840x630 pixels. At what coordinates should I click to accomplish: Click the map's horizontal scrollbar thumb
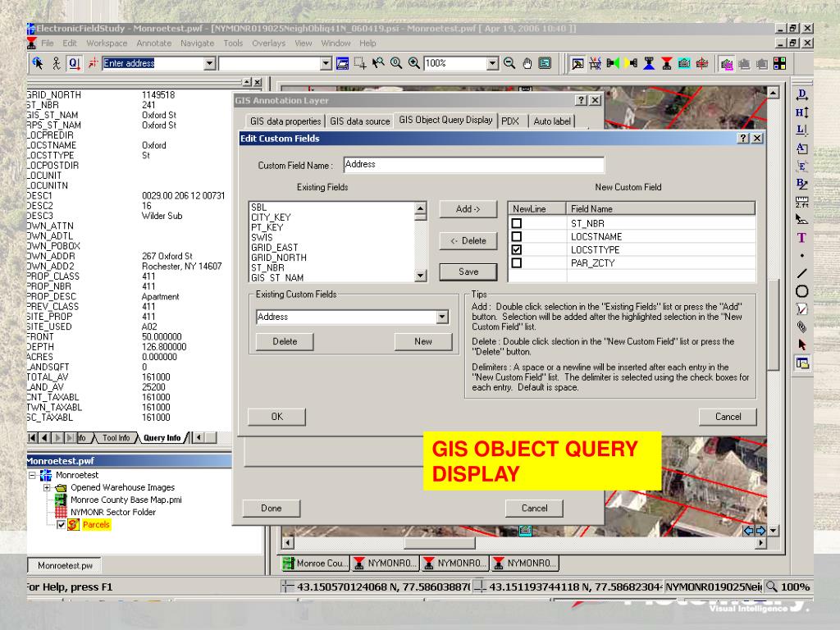coord(440,543)
